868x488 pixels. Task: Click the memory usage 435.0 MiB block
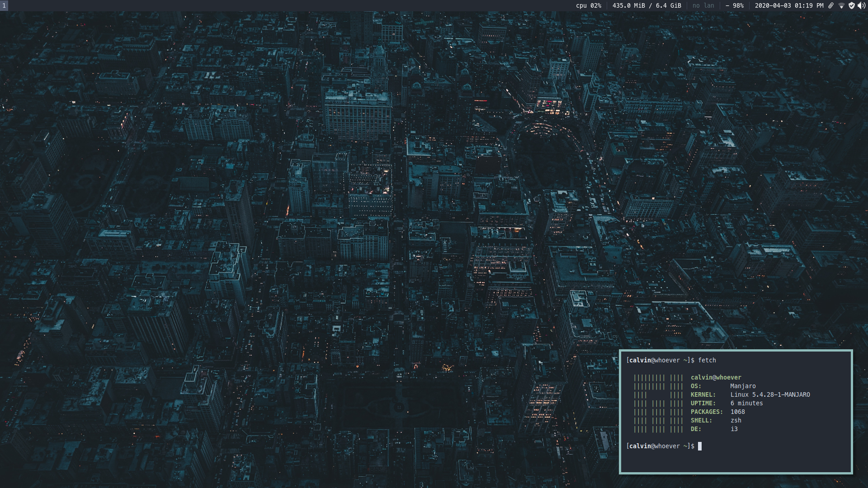pyautogui.click(x=647, y=5)
